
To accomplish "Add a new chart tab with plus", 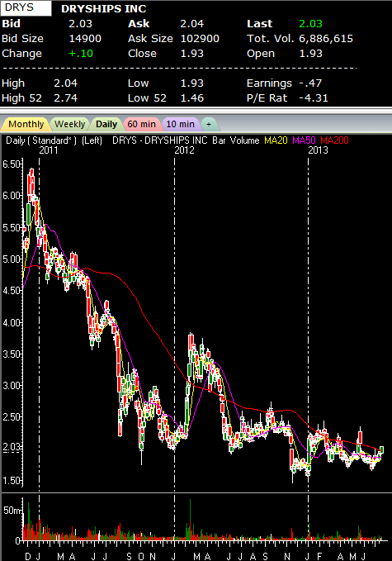I will point(209,124).
